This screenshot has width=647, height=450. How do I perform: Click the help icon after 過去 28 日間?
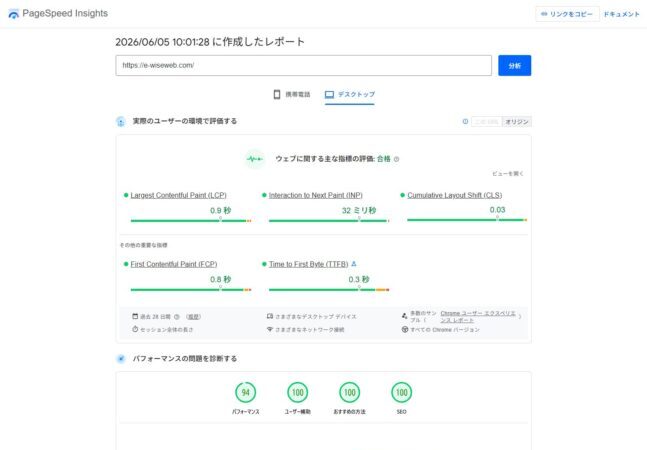(177, 317)
